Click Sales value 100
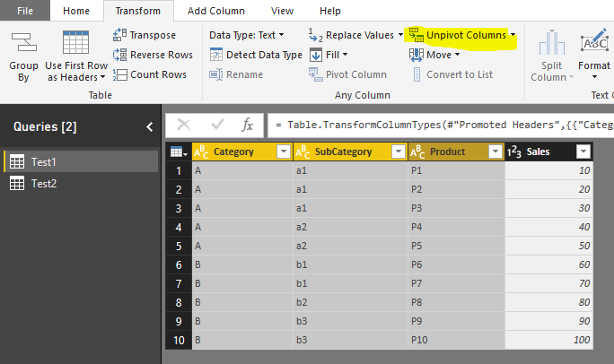The width and height of the screenshot is (614, 364). point(549,340)
